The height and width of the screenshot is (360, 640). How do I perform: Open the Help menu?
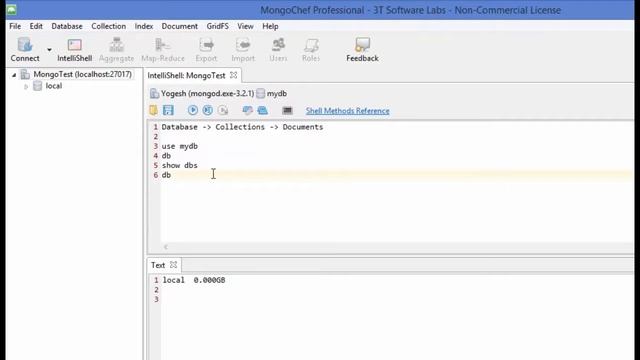click(x=270, y=26)
